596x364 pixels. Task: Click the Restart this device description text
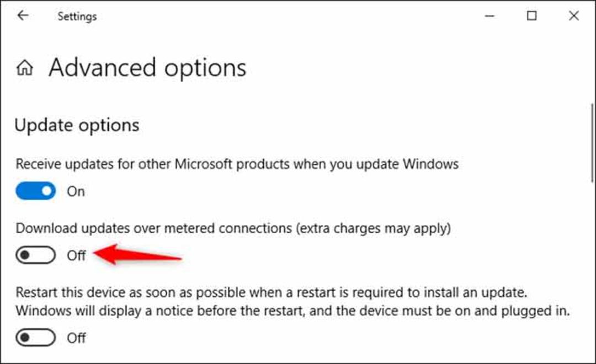(272, 292)
